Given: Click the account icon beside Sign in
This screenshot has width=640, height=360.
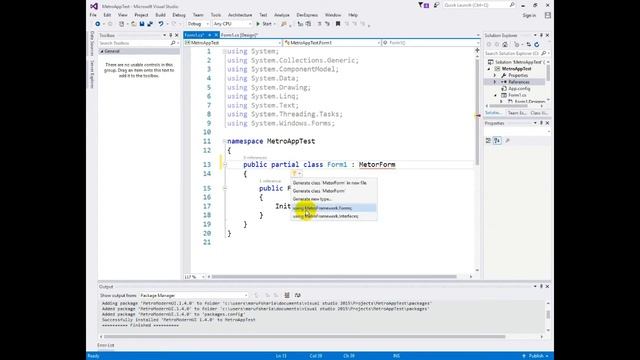Looking at the screenshot, I should tap(548, 16).
